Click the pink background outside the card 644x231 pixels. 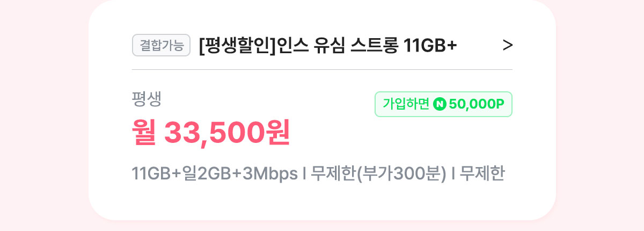(x=43, y=115)
